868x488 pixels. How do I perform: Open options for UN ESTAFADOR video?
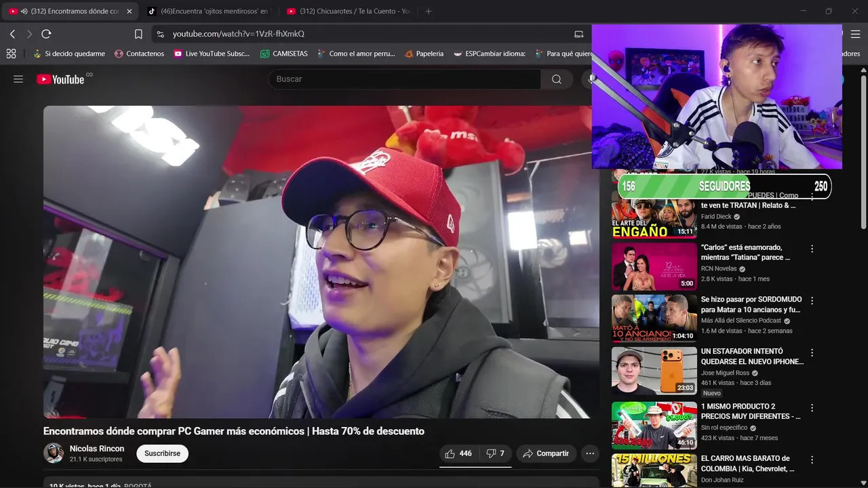[812, 352]
